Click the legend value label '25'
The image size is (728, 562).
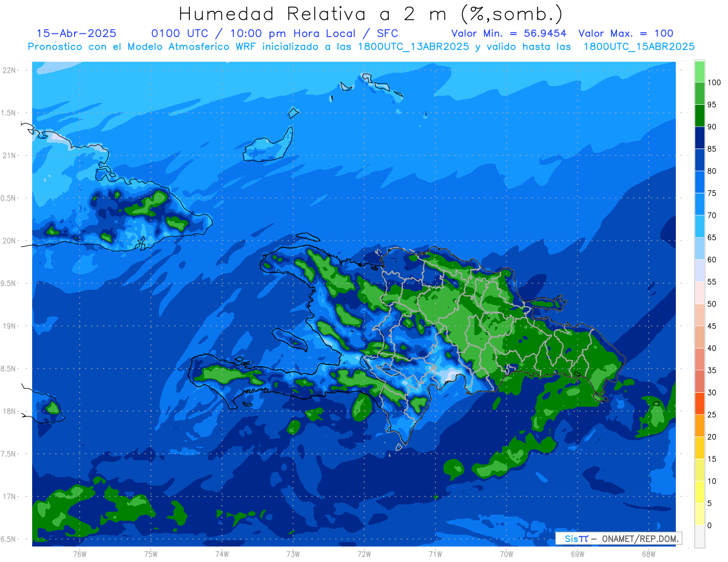point(712,414)
